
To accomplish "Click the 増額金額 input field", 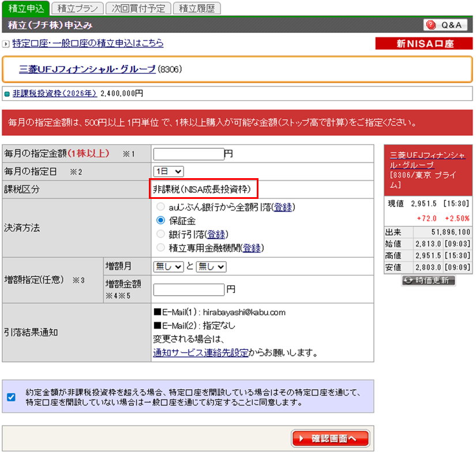I will point(189,289).
